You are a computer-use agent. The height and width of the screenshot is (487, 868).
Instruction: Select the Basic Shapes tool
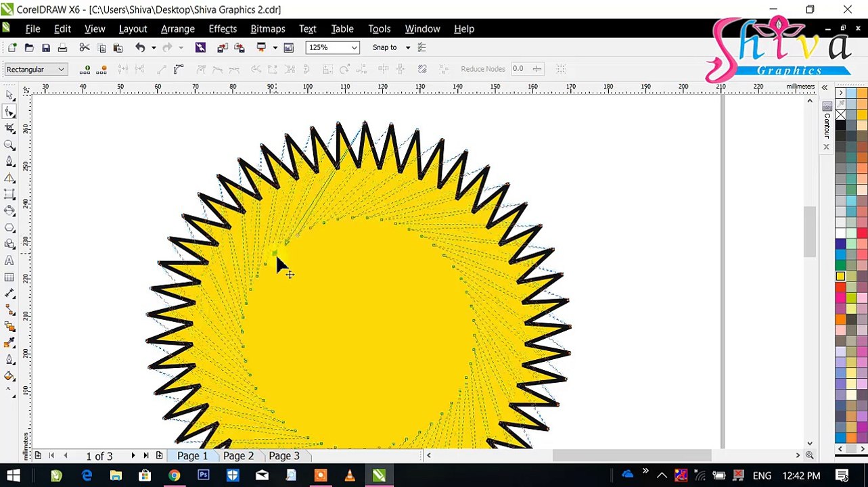(x=9, y=243)
